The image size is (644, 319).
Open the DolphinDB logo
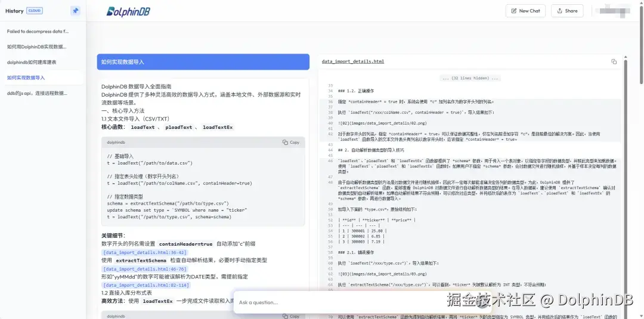[128, 11]
